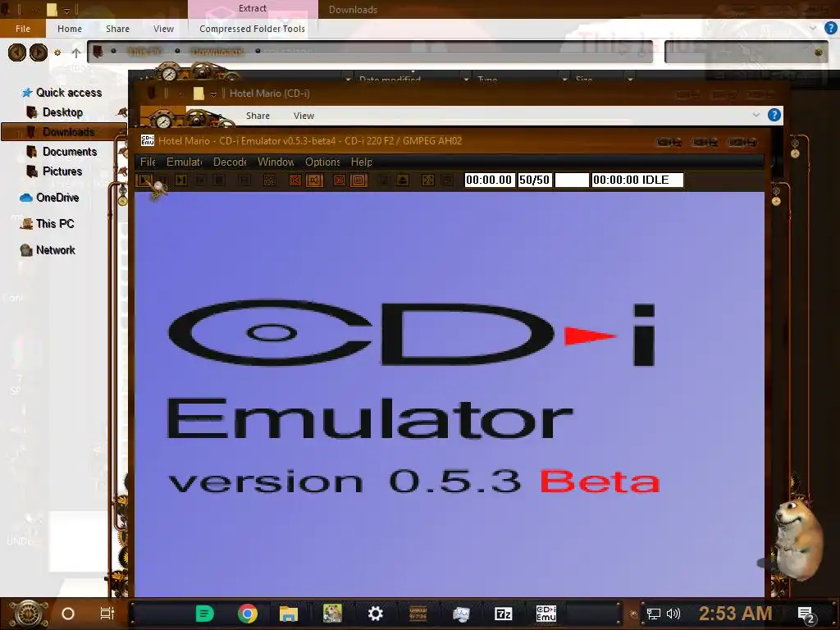Viewport: 840px width, 630px height.
Task: Open 7-Zip from the taskbar
Action: tap(503, 614)
